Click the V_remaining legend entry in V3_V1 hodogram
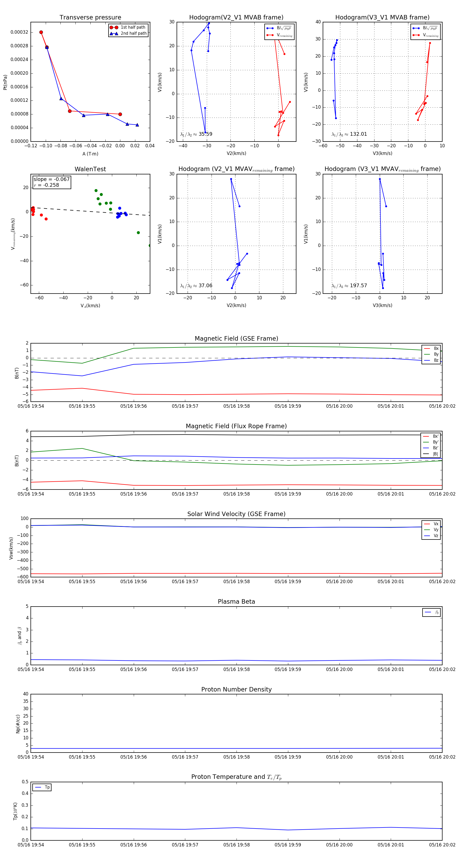 (x=425, y=35)
